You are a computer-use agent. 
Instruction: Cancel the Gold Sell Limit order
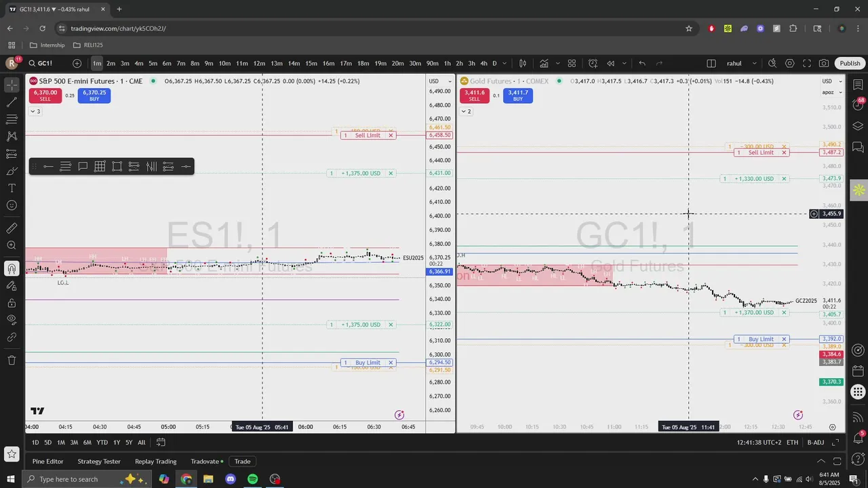tap(784, 152)
